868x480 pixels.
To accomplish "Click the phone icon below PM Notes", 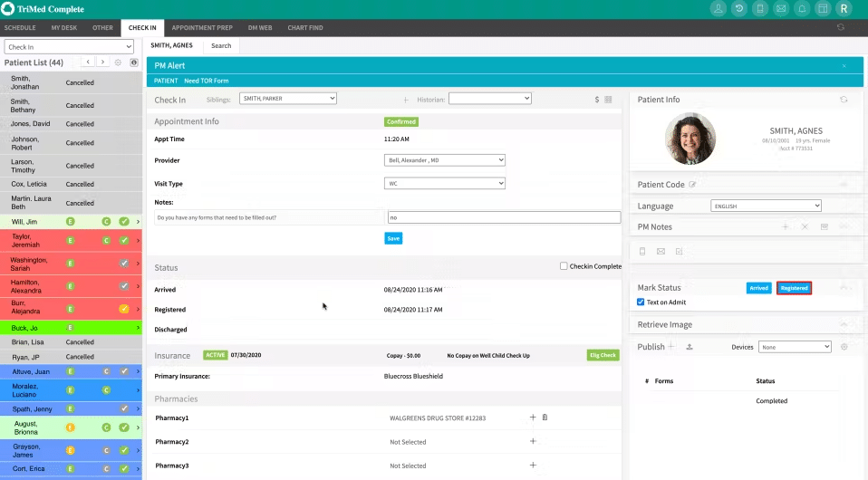I will coord(642,252).
